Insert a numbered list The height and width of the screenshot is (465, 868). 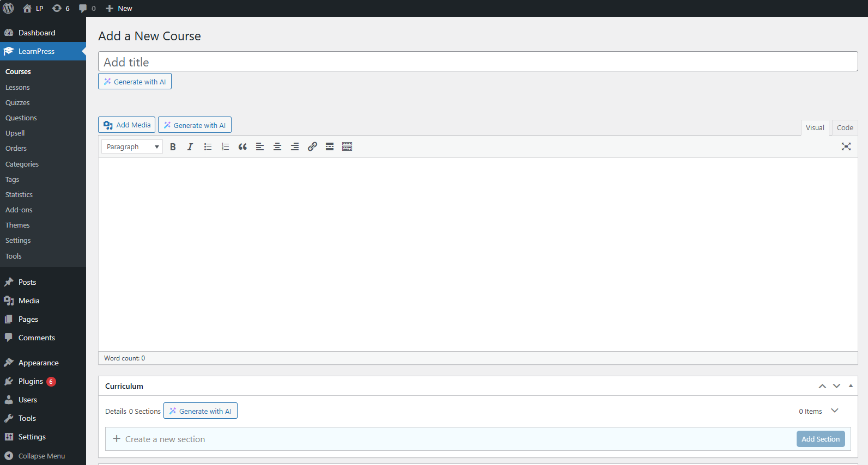pos(225,146)
